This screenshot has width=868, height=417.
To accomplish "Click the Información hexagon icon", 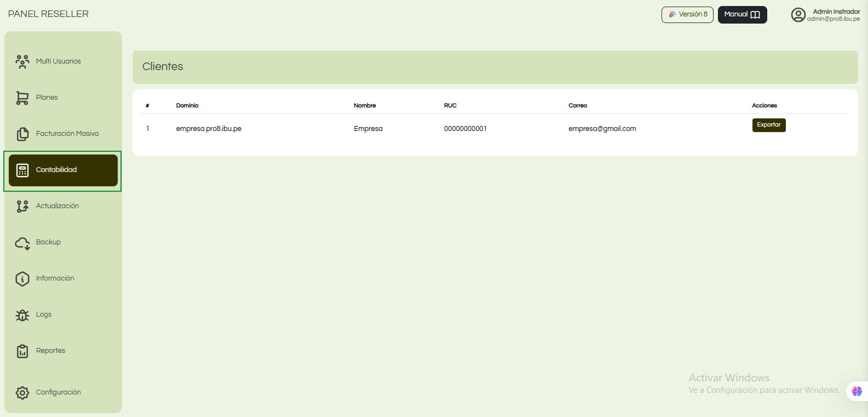I will click(x=22, y=279).
